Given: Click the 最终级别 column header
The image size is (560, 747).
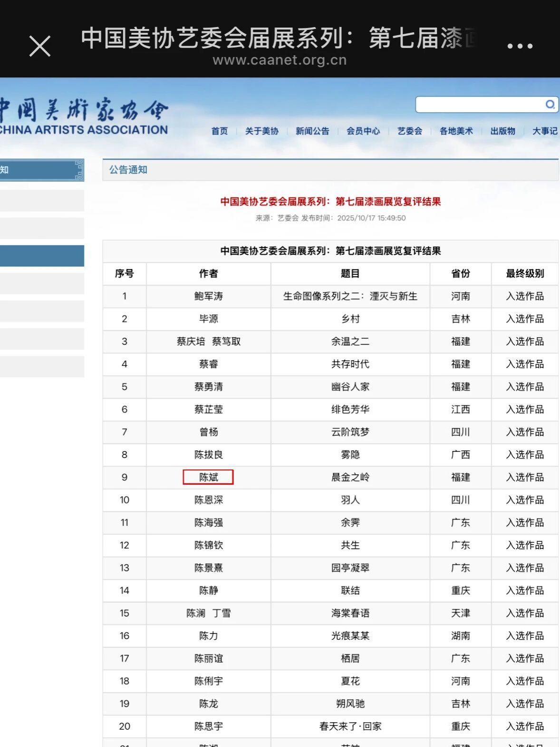Looking at the screenshot, I should 525,274.
